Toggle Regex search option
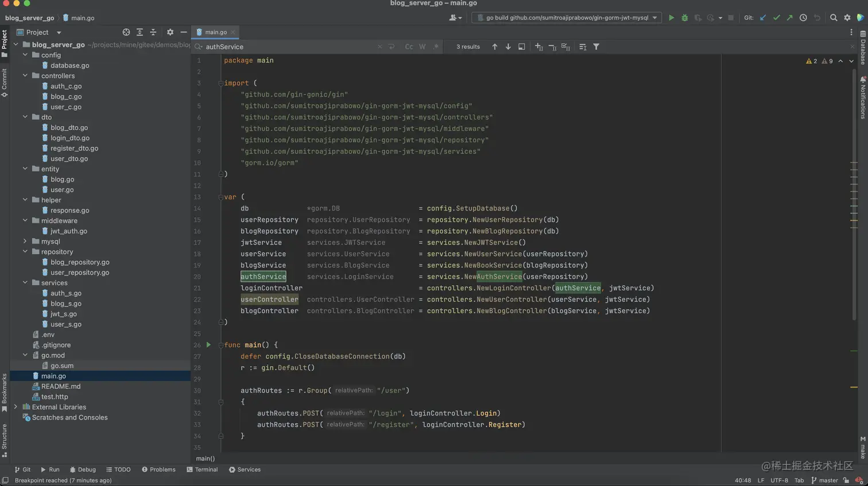The width and height of the screenshot is (868, 486). click(x=436, y=47)
